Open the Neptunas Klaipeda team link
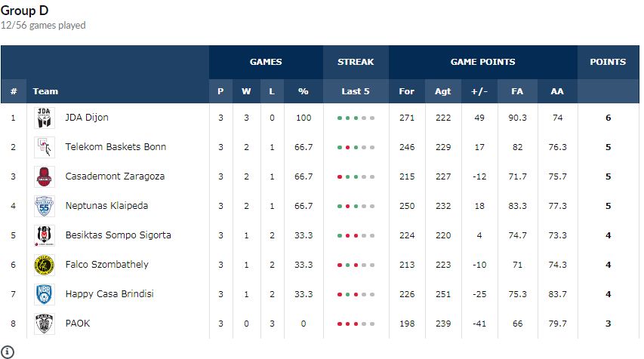This screenshot has width=644, height=359. point(106,206)
